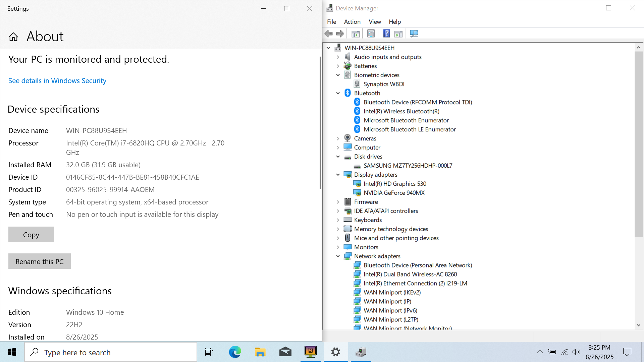Expand the Keyboards category
This screenshot has height=362, width=644.
[338, 220]
